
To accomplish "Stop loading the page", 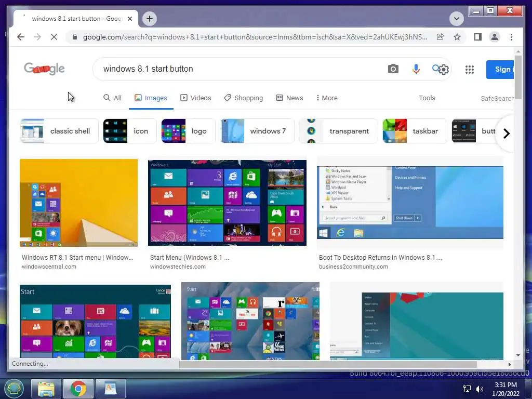I will pos(54,37).
